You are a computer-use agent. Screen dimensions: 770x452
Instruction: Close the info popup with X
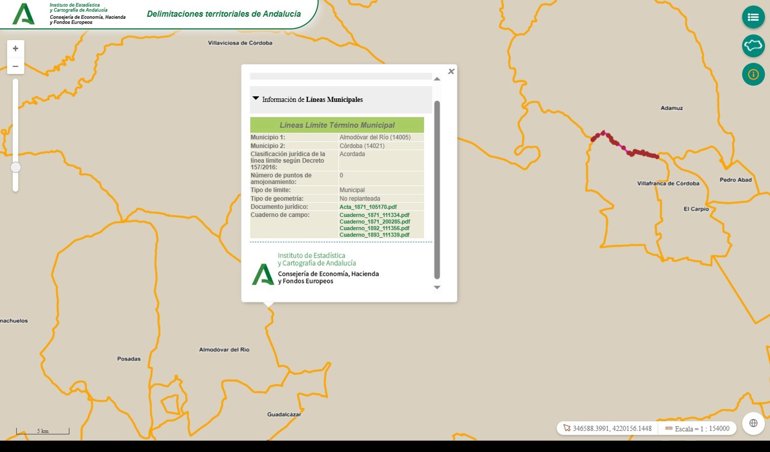pyautogui.click(x=451, y=72)
